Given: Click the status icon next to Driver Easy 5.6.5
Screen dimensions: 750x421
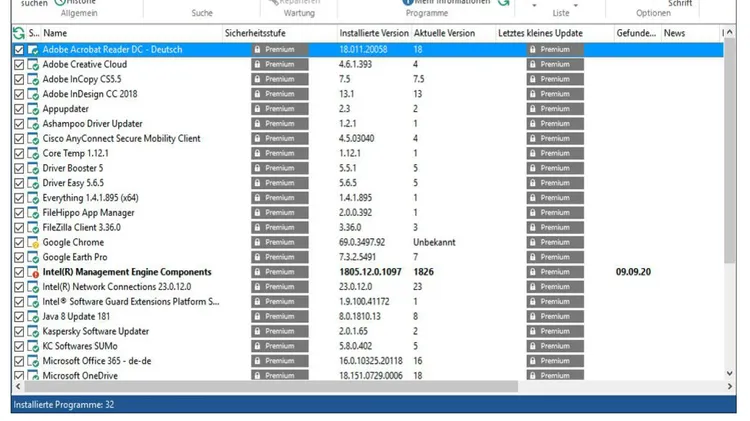Looking at the screenshot, I should coord(33,183).
